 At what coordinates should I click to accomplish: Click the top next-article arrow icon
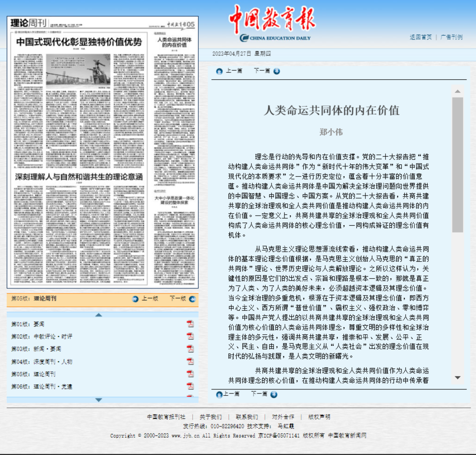coord(277,72)
